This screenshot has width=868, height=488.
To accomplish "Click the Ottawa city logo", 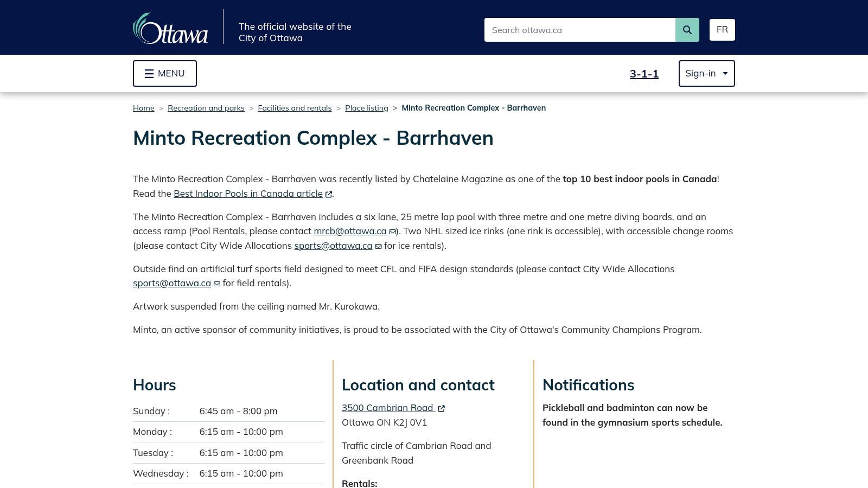I will point(170,28).
